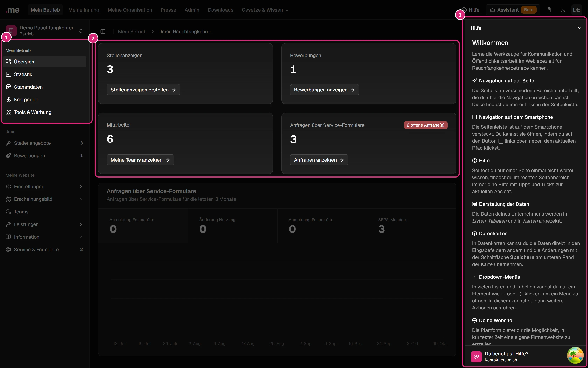The height and width of the screenshot is (368, 588).
Task: Open Statistik in the sidebar
Action: (x=45, y=74)
